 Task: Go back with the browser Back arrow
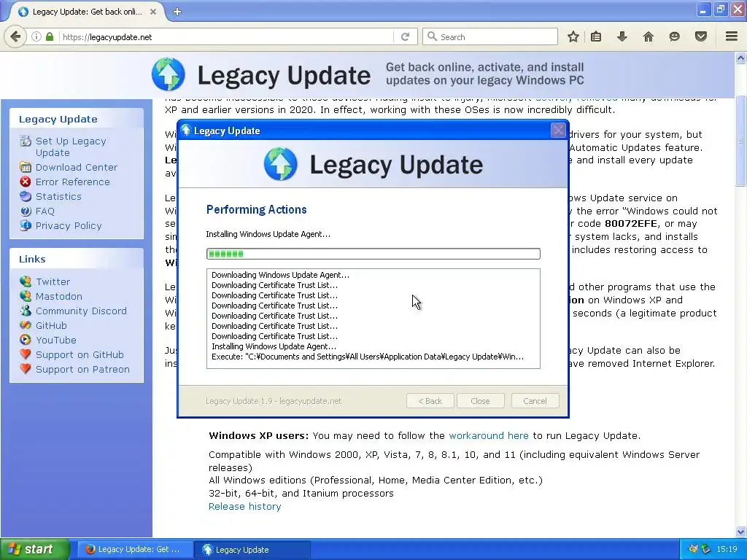(15, 36)
